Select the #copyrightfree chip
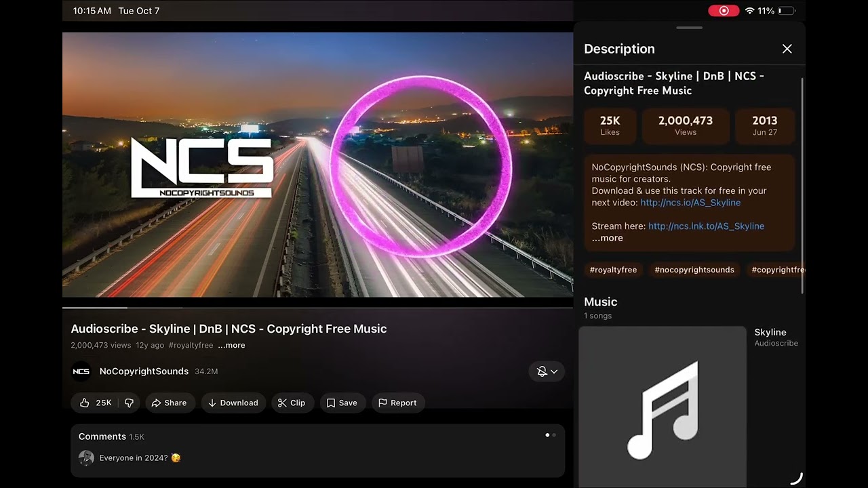This screenshot has height=488, width=868. [x=777, y=270]
